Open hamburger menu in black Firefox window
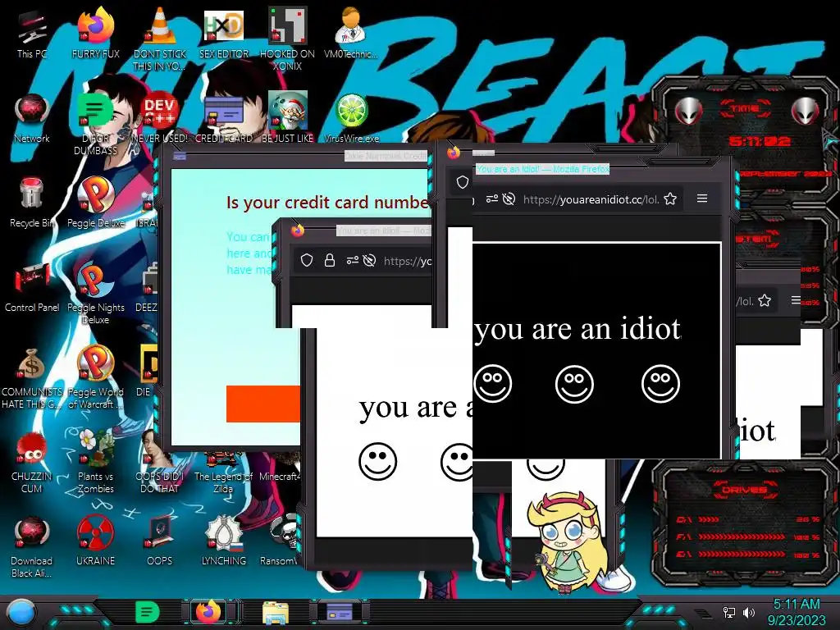This screenshot has width=840, height=630. [702, 199]
